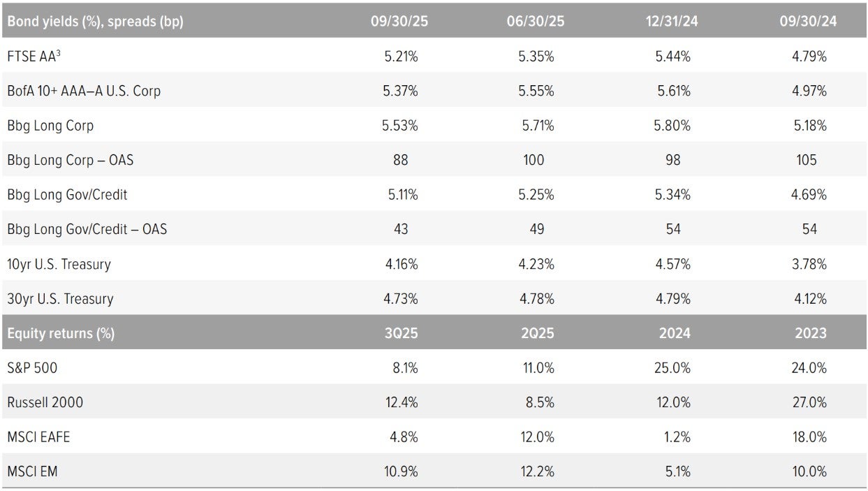The image size is (868, 491).
Task: Select the MSCI EM row label
Action: (x=32, y=471)
